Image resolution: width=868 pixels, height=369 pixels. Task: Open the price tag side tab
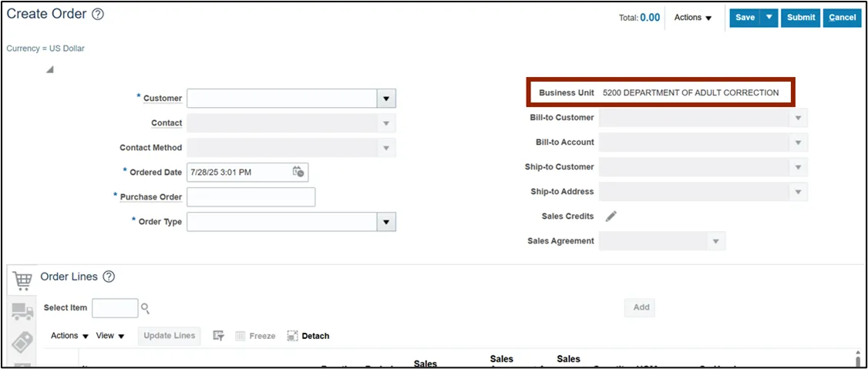click(22, 343)
